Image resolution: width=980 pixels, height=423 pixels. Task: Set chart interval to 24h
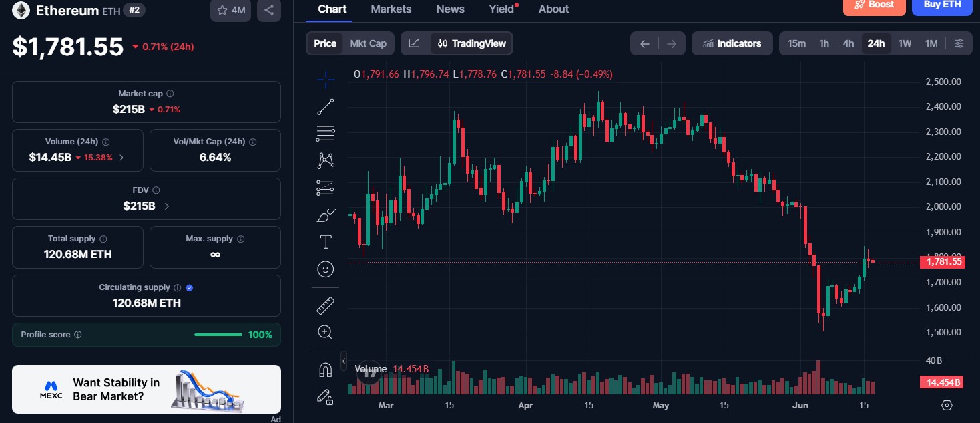pyautogui.click(x=876, y=43)
